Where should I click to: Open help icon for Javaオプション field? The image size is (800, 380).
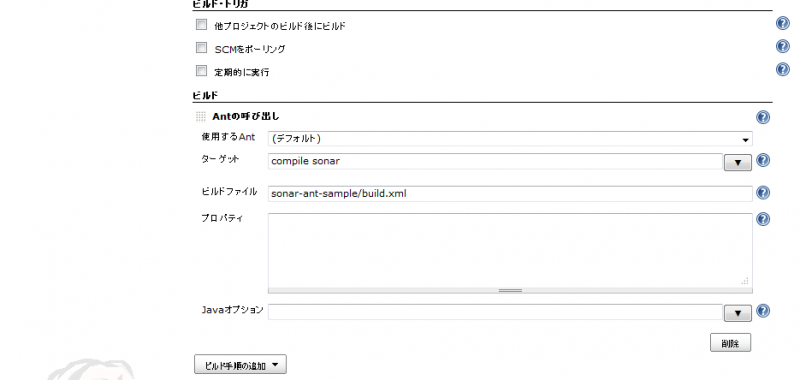point(763,311)
